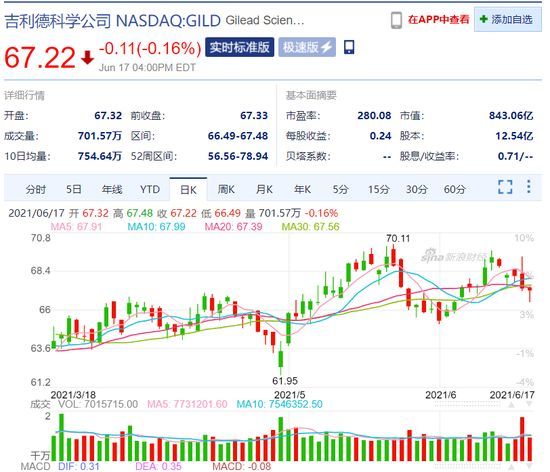Viewport: 550px width, 472px height.
Task: Switch to 极速版 mode
Action: coord(307,47)
